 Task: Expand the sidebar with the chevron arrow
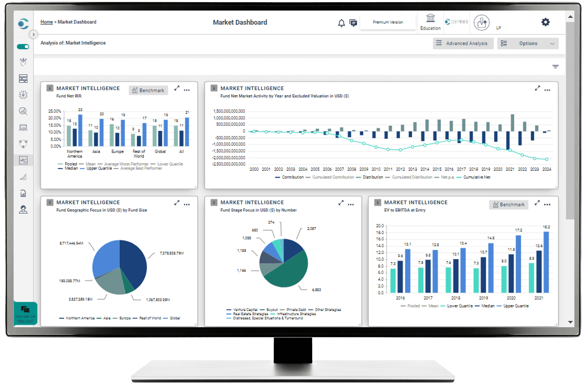(33, 35)
